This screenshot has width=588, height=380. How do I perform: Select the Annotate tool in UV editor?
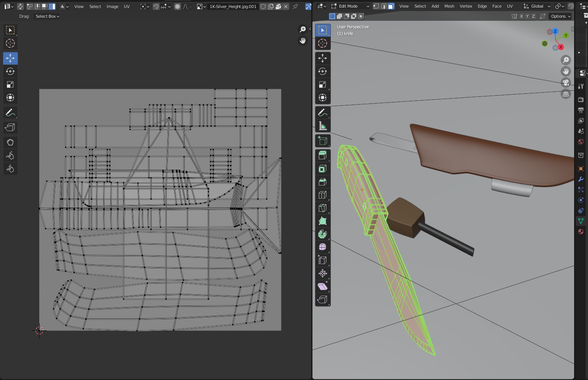coord(10,113)
